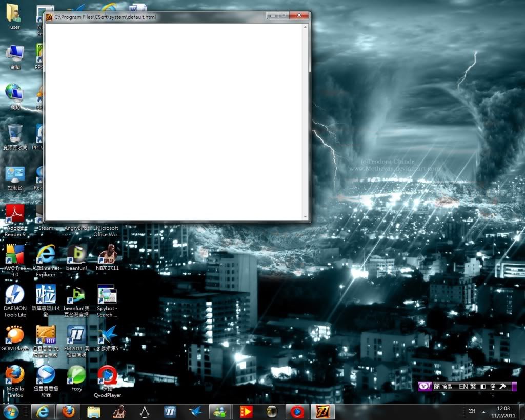Toggle traditional Chinese 繁 mode on IME bar
Viewport: 525px width, 420px height.
coord(473,386)
